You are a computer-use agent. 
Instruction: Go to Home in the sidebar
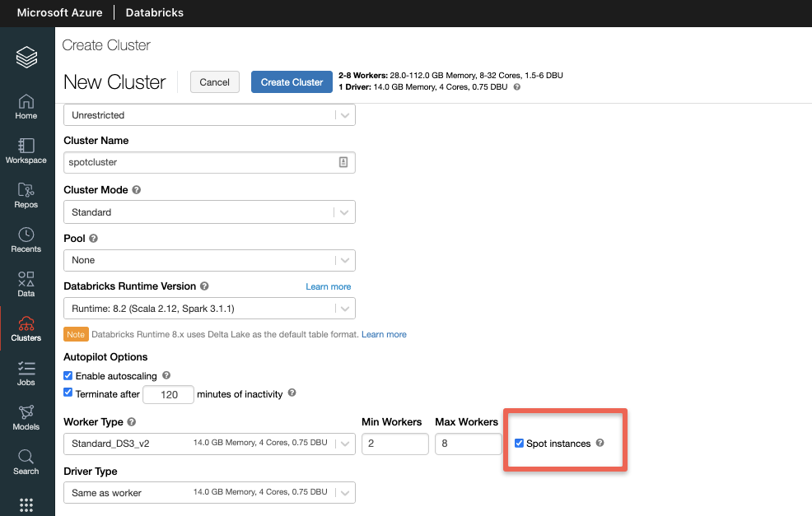[26, 106]
